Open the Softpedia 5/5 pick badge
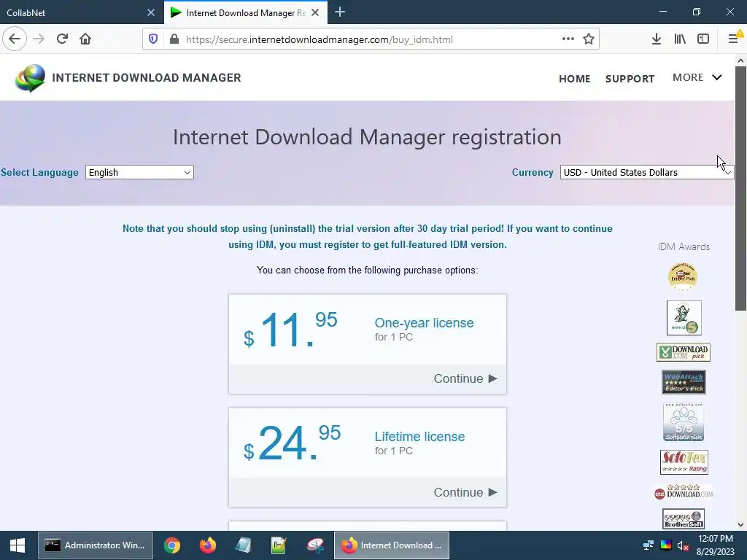Screen dimensions: 747x560 [684, 422]
